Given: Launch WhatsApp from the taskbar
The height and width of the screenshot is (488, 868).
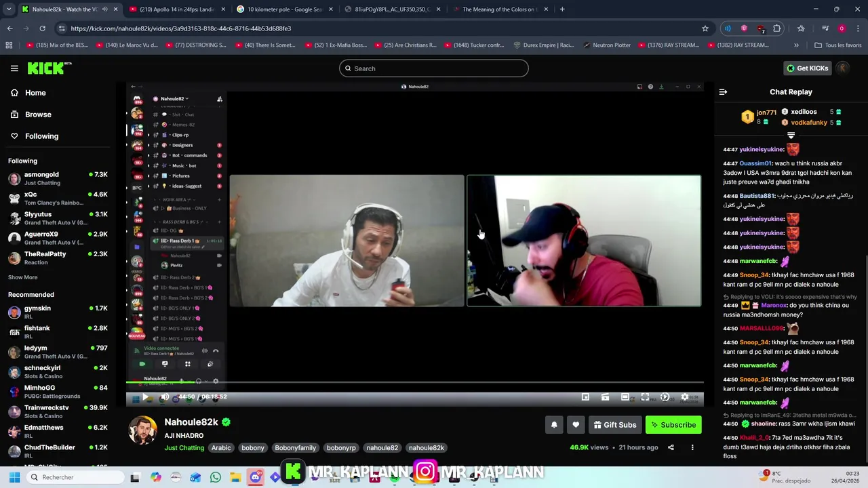Looking at the screenshot, I should (216, 477).
